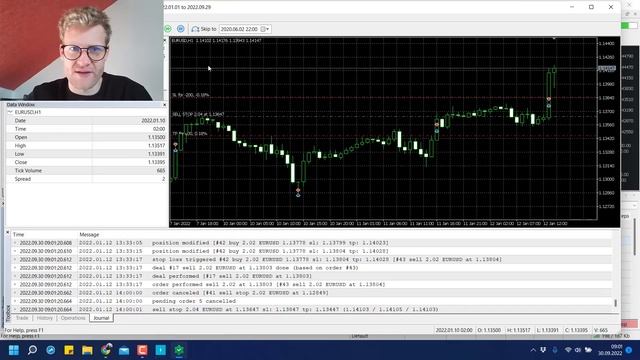Select the High row value 1.13517

[x=156, y=146]
